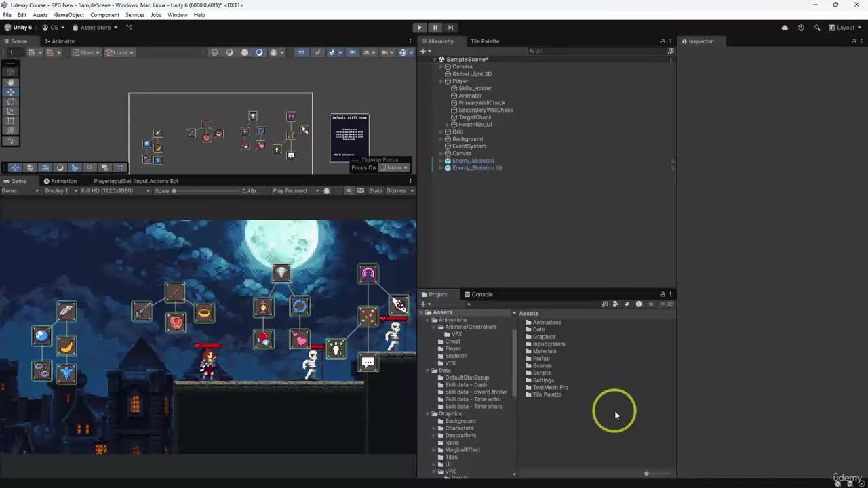The image size is (868, 488).
Task: Select Enemy_Skeleton (1) in Hierarchy
Action: pyautogui.click(x=477, y=168)
